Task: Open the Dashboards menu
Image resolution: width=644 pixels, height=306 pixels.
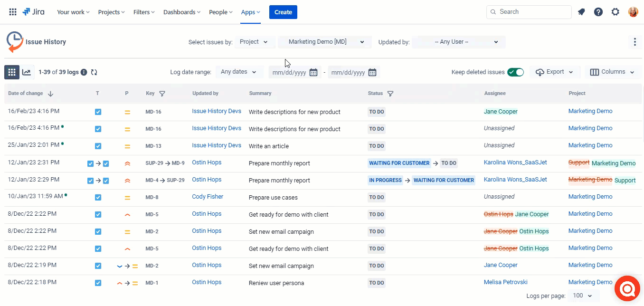Action: (181, 12)
